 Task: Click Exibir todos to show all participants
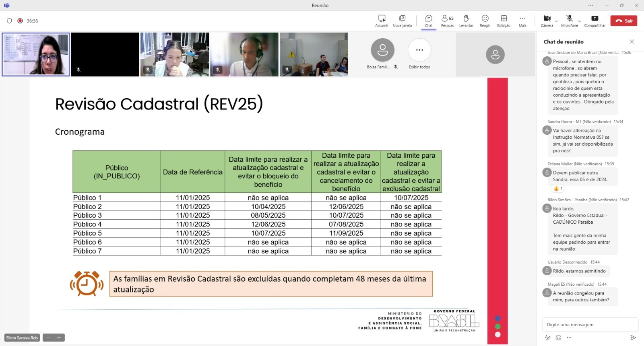click(419, 50)
